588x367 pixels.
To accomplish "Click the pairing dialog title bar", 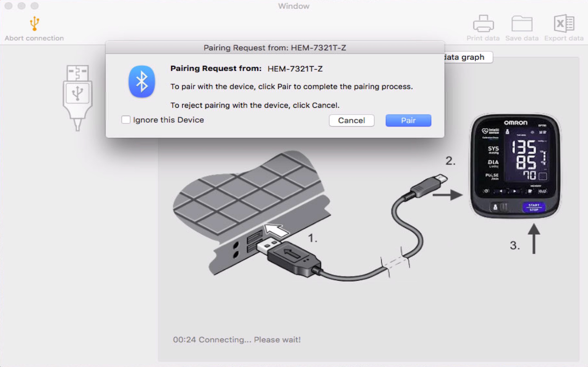I will pyautogui.click(x=274, y=48).
